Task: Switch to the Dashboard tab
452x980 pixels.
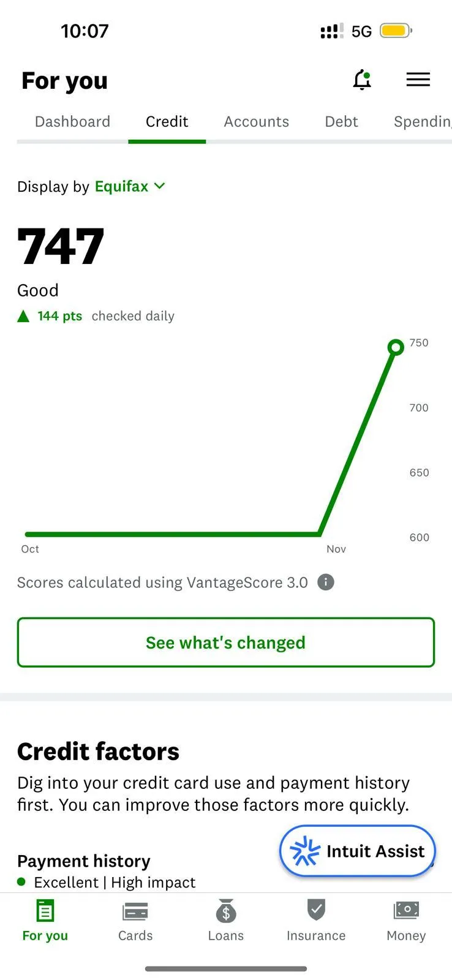Action: pos(72,122)
